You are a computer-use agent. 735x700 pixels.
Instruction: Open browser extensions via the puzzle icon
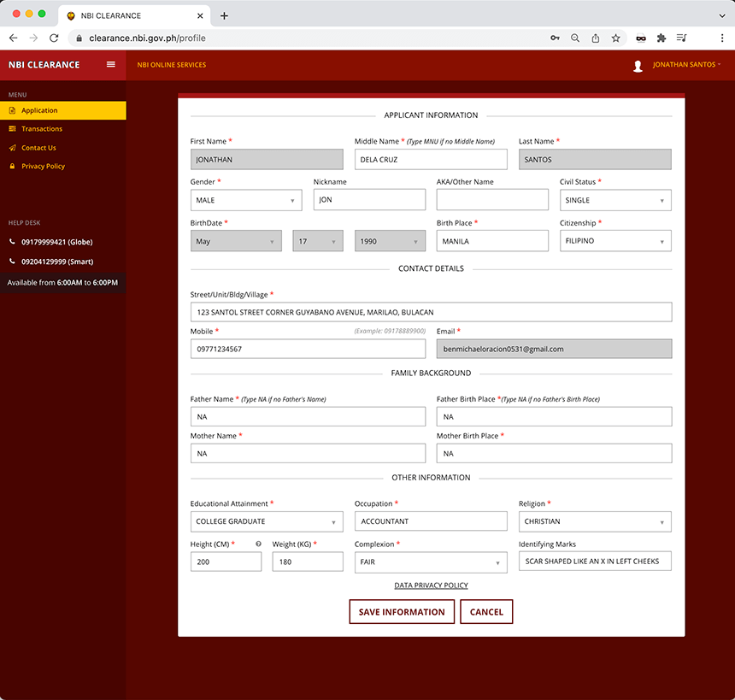point(661,38)
